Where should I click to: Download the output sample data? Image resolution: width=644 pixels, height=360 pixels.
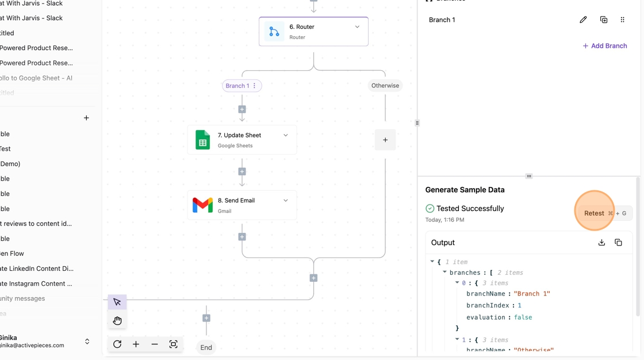coord(601,243)
